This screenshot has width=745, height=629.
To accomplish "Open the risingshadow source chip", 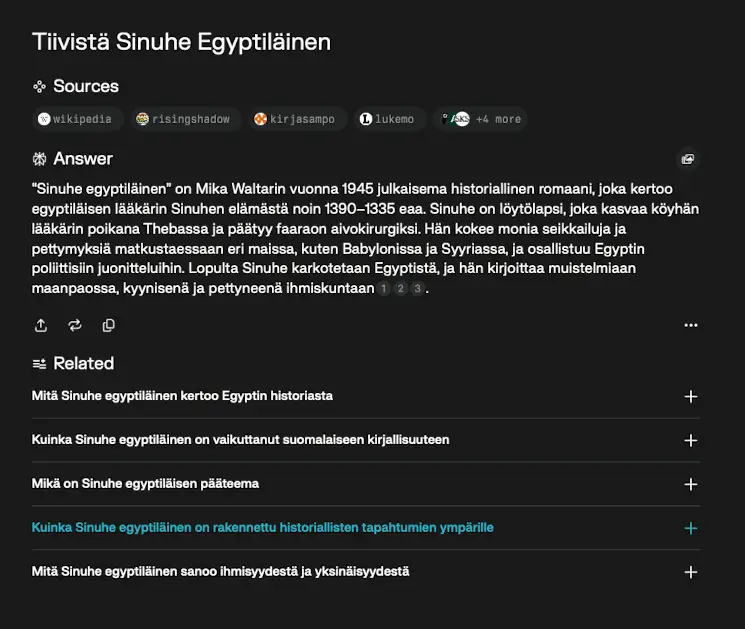I will pos(185,119).
